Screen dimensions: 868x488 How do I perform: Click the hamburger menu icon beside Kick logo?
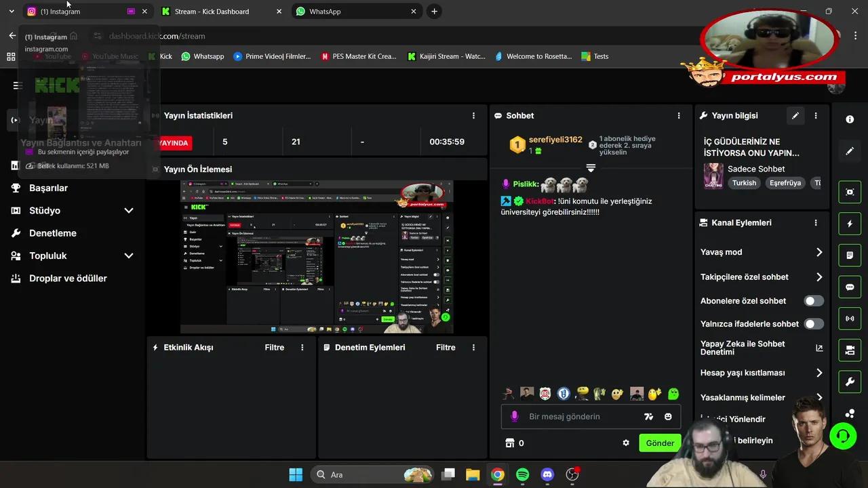click(x=18, y=85)
